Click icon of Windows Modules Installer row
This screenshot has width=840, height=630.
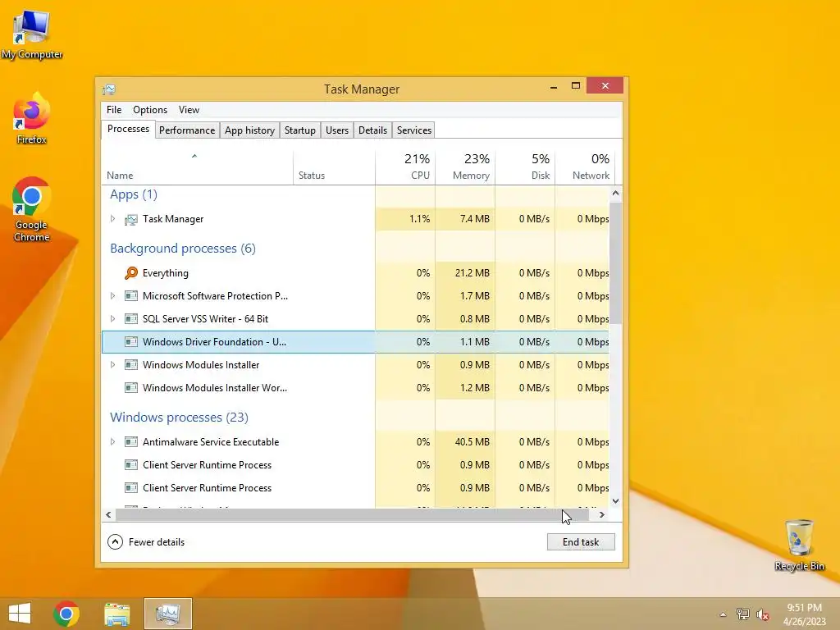coord(130,365)
